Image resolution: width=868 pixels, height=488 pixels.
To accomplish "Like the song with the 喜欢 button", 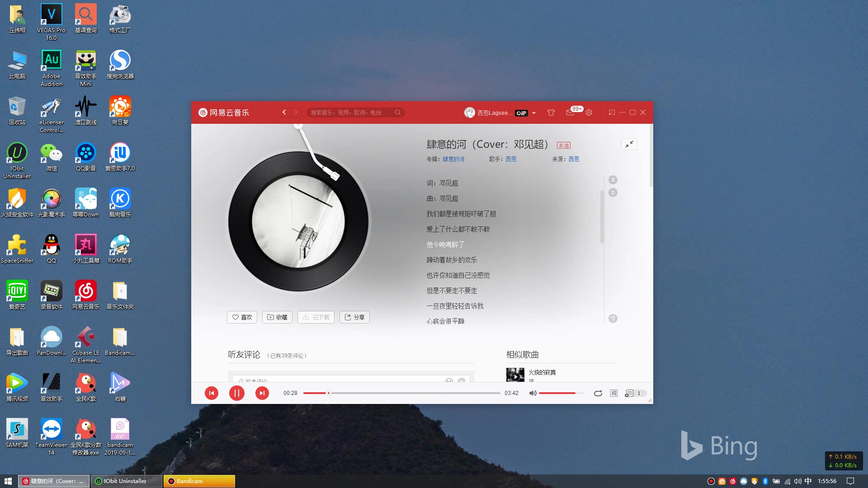I will pyautogui.click(x=242, y=317).
